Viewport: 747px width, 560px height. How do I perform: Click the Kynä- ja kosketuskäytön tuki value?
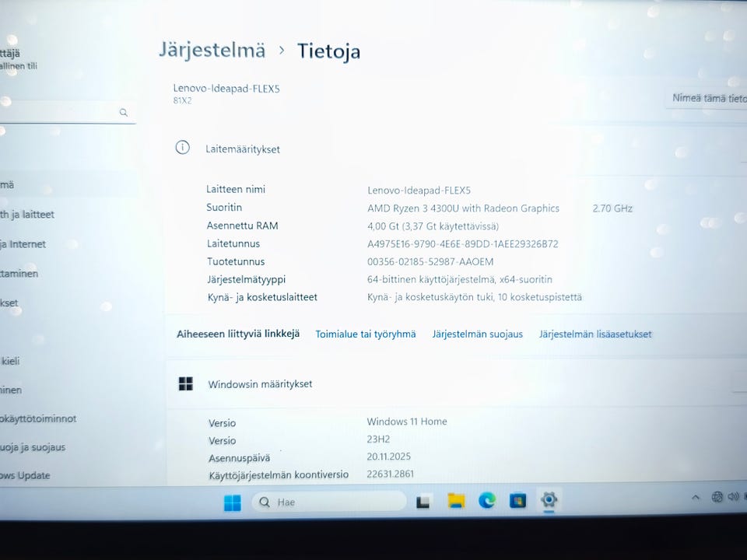[x=475, y=297]
